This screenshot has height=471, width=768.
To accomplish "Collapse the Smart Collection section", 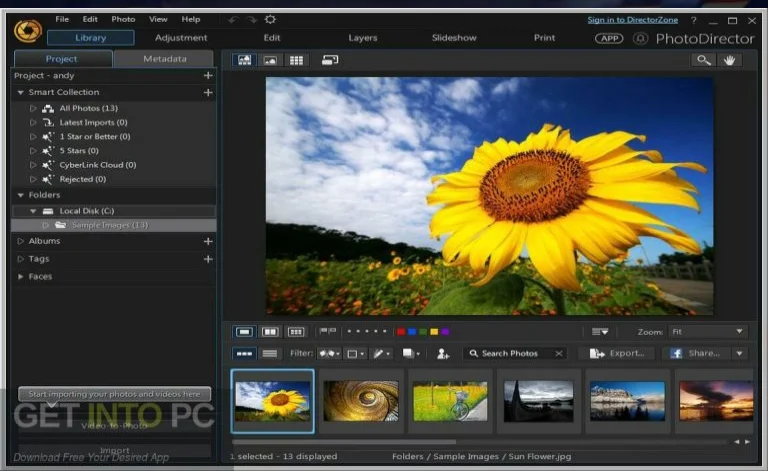I will click(x=21, y=93).
